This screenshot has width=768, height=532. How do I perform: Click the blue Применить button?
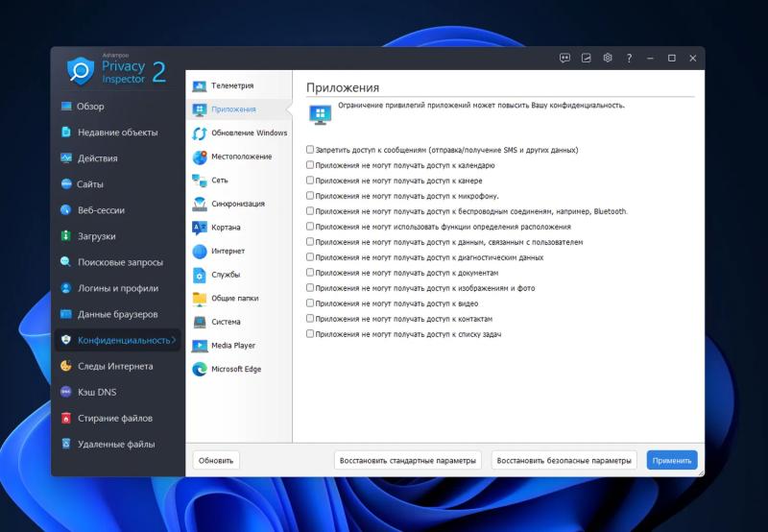671,461
